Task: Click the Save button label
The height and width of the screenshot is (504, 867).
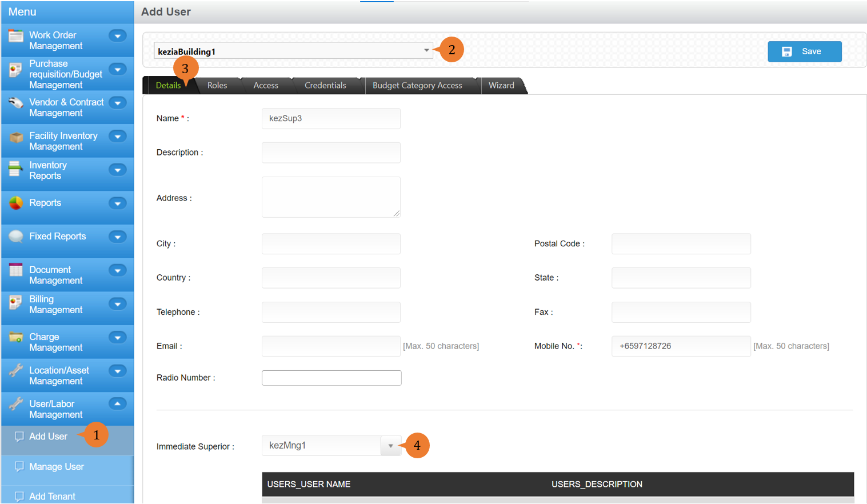Action: coord(811,51)
